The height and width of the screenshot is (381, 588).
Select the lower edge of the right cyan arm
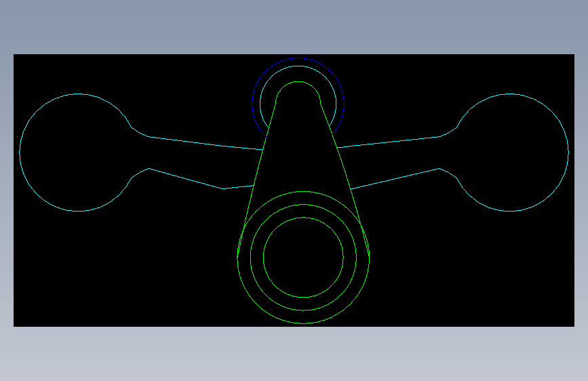pyautogui.click(x=395, y=179)
